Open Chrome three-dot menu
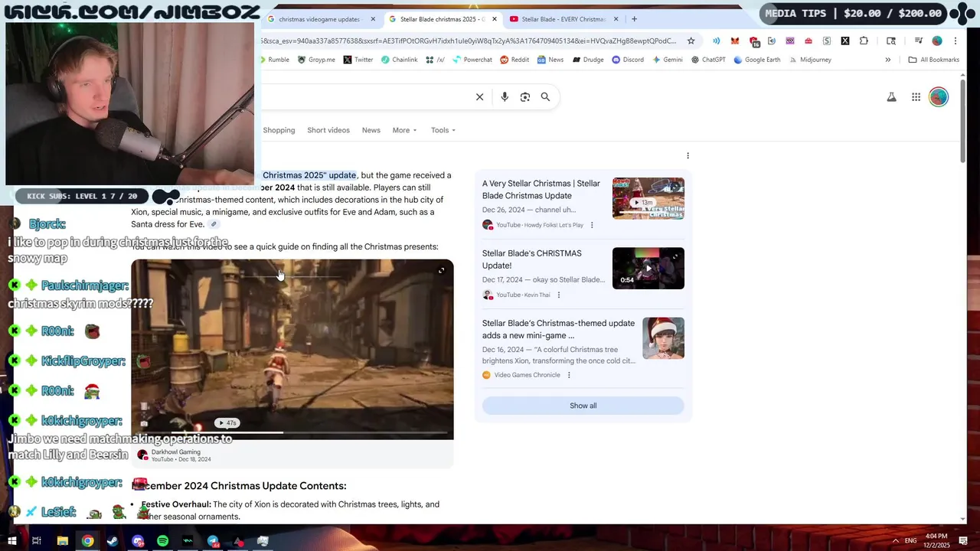 955,41
